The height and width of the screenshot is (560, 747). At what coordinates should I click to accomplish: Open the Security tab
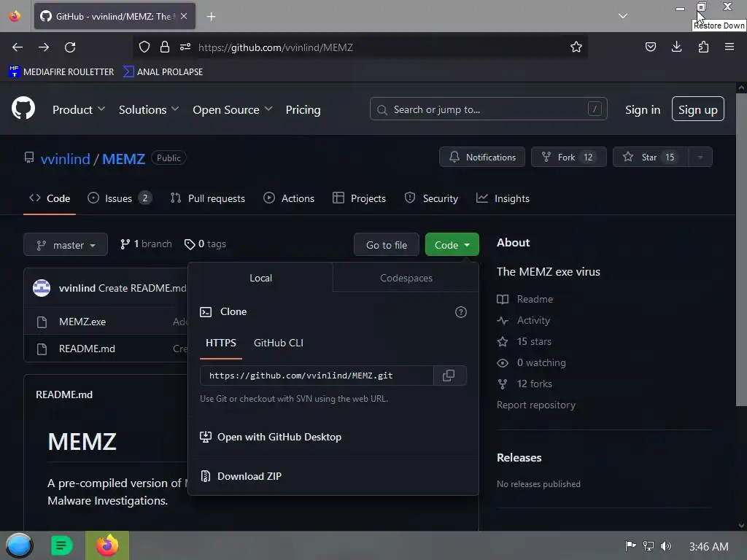click(x=431, y=198)
